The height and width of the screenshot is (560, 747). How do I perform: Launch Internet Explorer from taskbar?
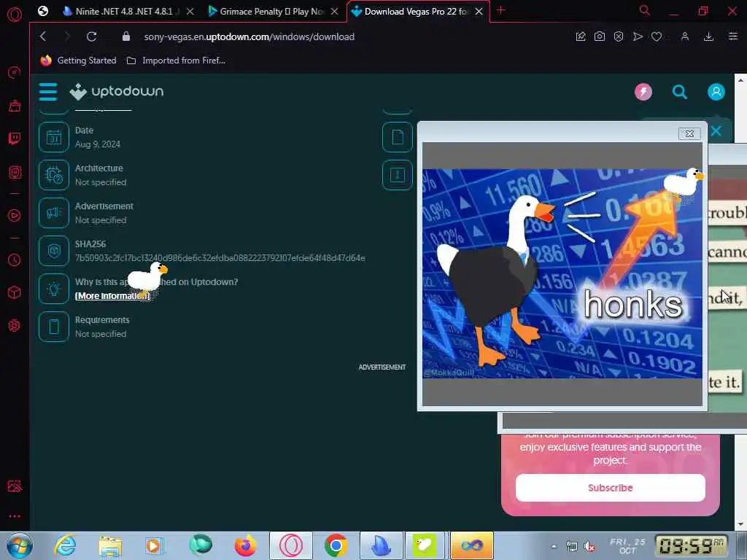click(x=65, y=545)
